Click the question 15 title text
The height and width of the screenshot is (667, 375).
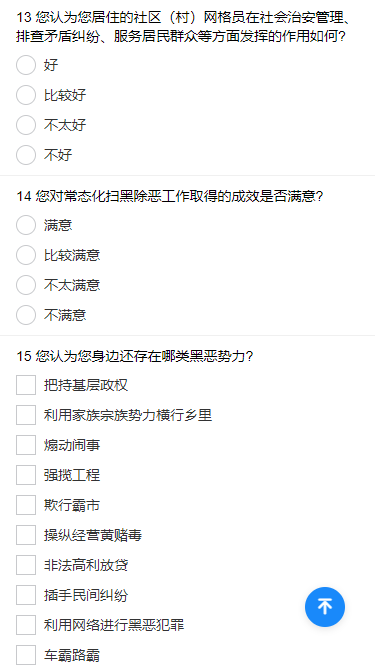click(x=135, y=356)
